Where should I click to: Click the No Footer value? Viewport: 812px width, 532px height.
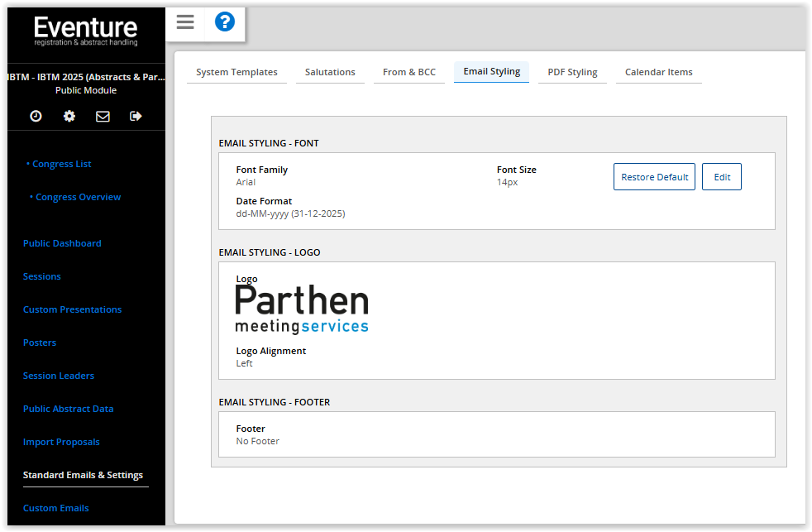[257, 441]
